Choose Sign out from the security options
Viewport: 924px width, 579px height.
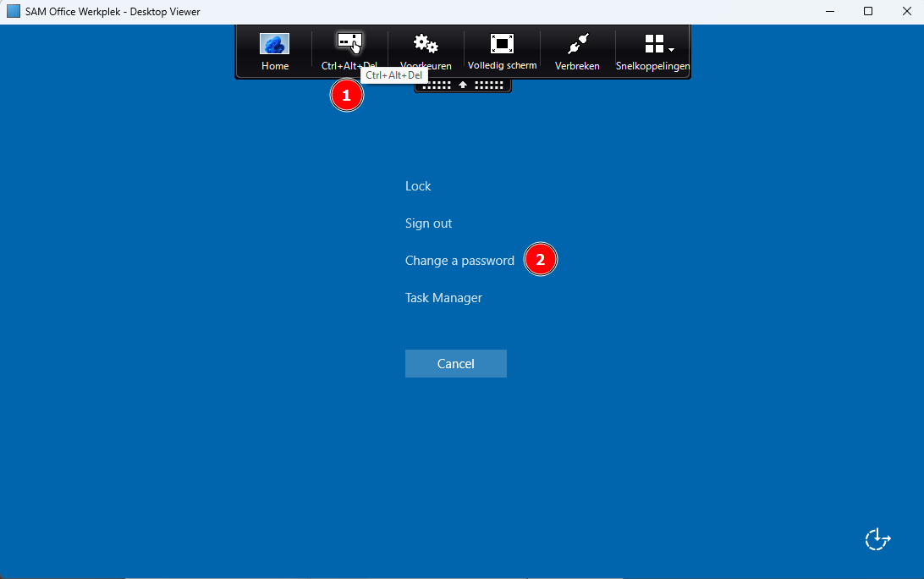click(428, 223)
